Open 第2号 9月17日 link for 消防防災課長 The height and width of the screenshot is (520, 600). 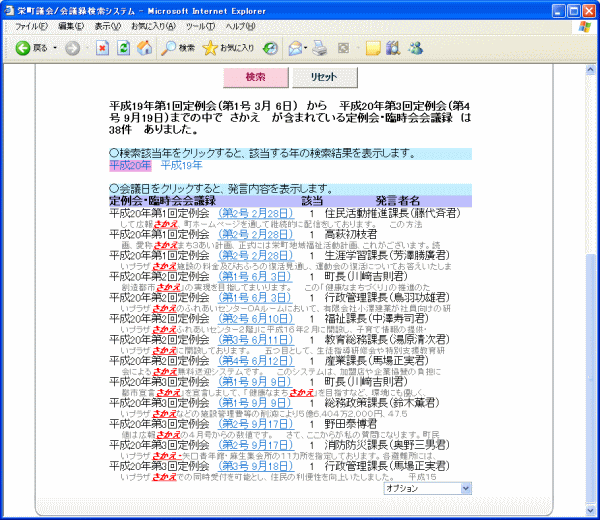pyautogui.click(x=256, y=445)
